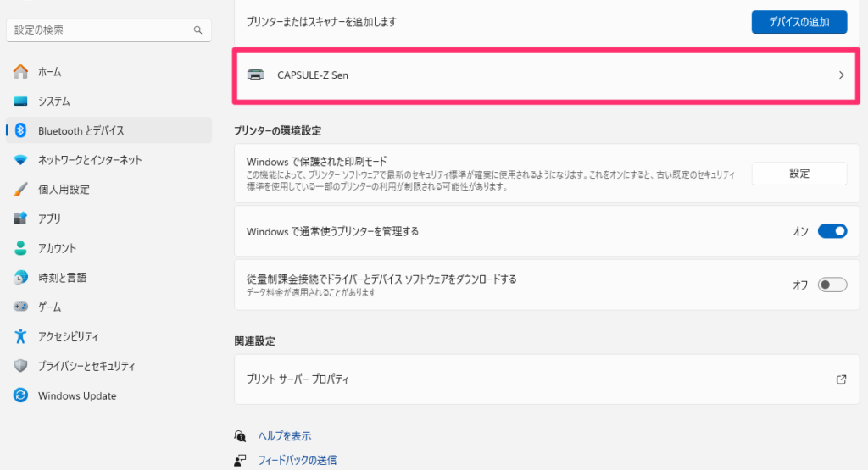Screen dimensions: 868x470
Task: Click the Apps icon in sidebar
Action: [x=21, y=218]
